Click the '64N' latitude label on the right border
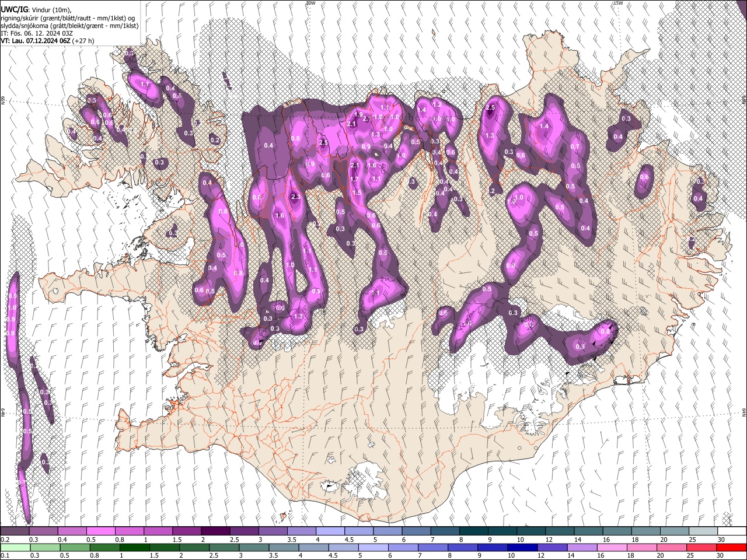The image size is (747, 560). (x=744, y=411)
